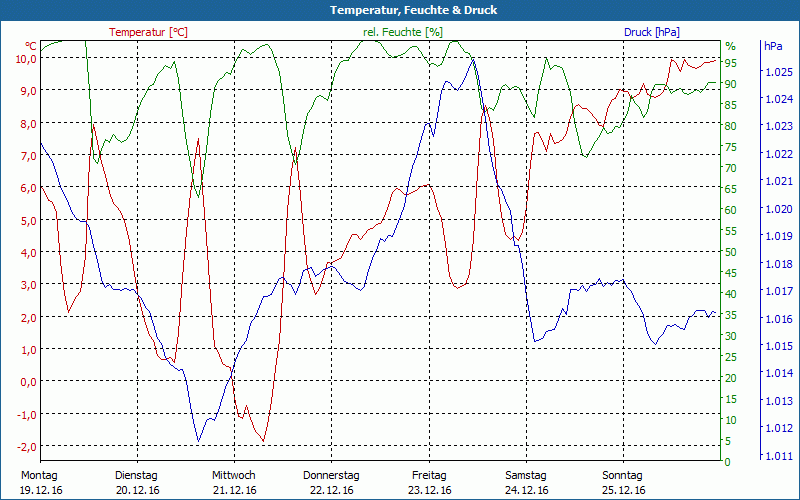
Task: Click the '75' humidity axis value
Action: tap(731, 147)
